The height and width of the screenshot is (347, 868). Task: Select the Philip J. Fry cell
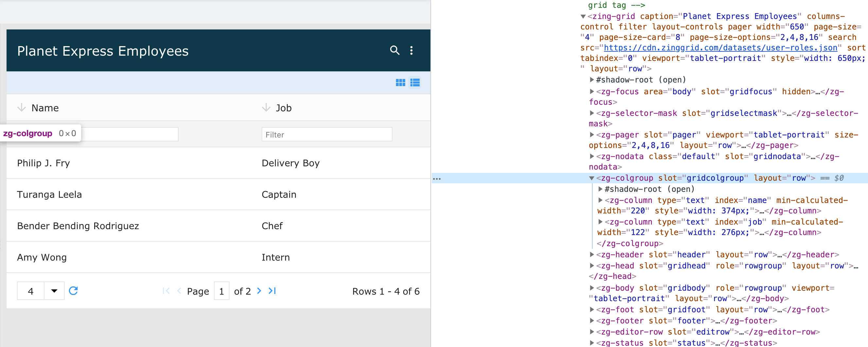click(129, 163)
